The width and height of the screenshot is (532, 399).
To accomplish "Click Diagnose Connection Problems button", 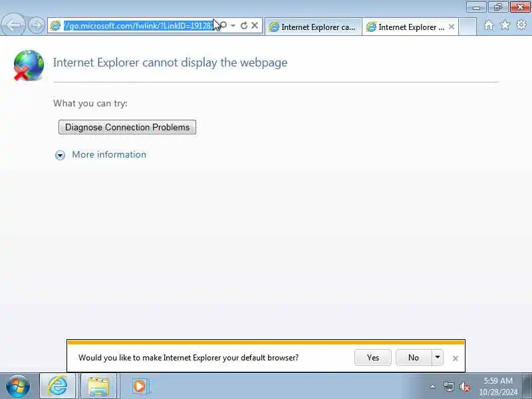I will 127,127.
